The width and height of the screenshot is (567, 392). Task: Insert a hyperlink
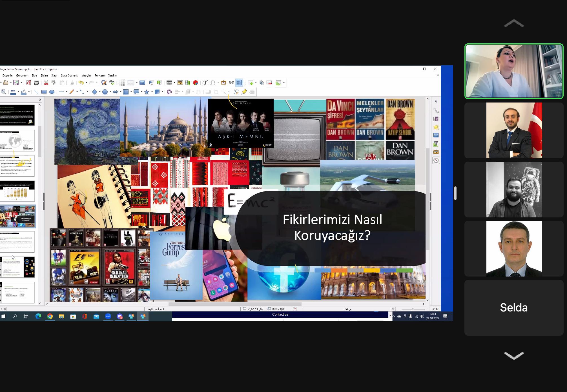231,83
